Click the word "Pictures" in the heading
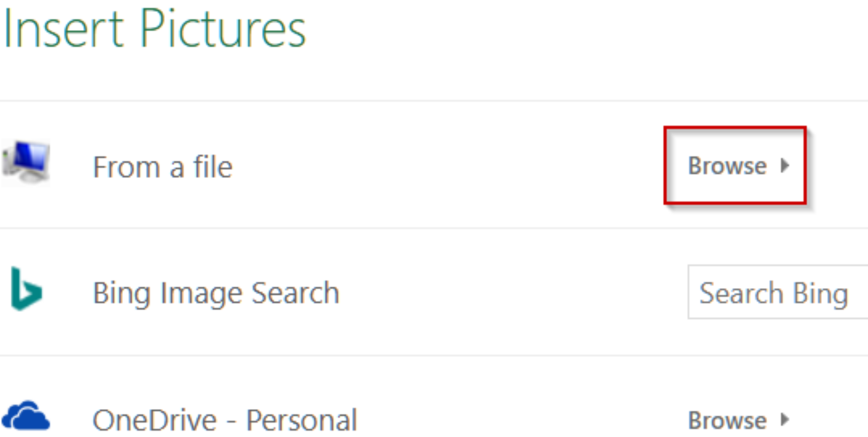868x437 pixels. click(223, 30)
